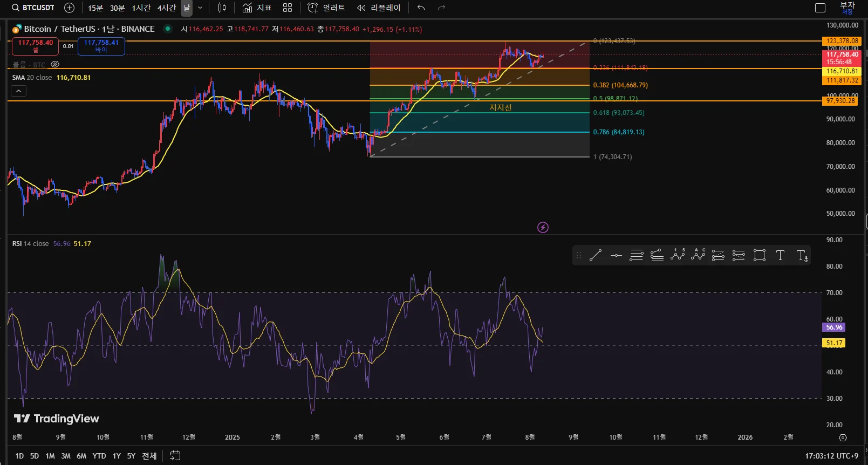This screenshot has width=868, height=465.
Task: Click the green market status dot
Action: (x=168, y=29)
